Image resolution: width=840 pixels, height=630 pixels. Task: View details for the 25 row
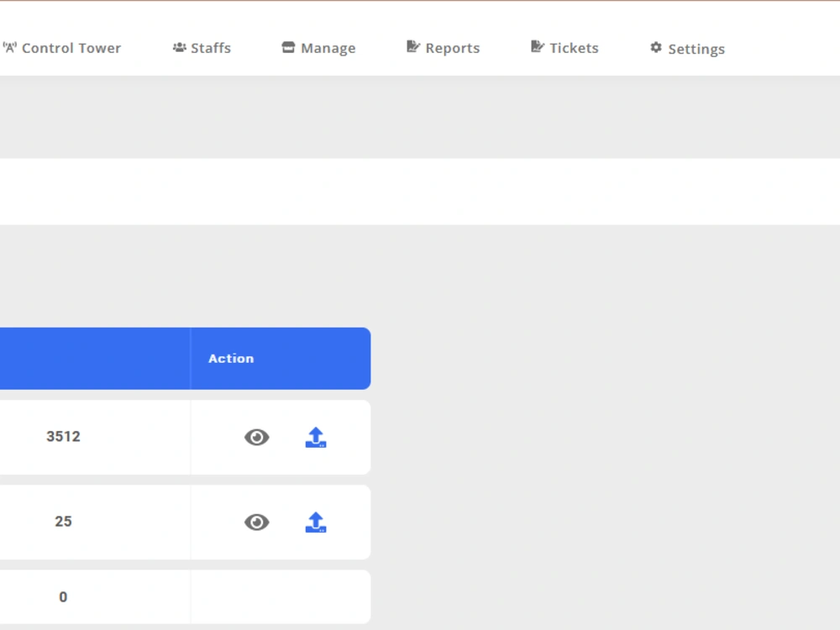(256, 522)
